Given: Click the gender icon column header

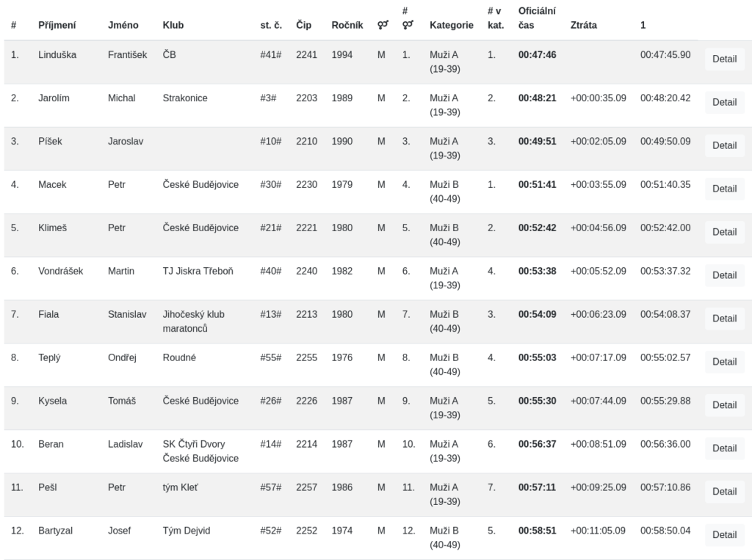Looking at the screenshot, I should (x=383, y=25).
